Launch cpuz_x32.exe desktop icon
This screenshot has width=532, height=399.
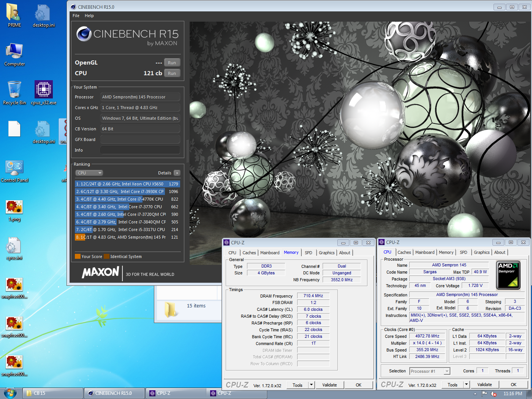[44, 93]
